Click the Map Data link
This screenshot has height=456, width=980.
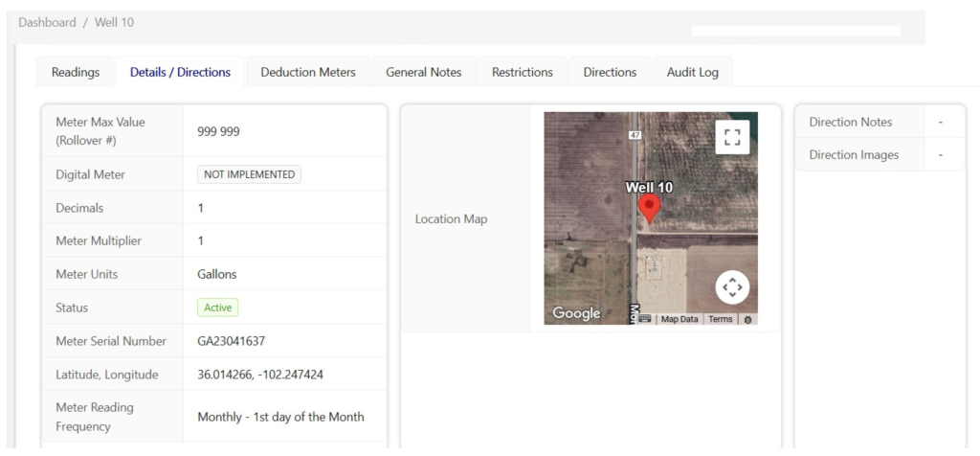tap(679, 319)
